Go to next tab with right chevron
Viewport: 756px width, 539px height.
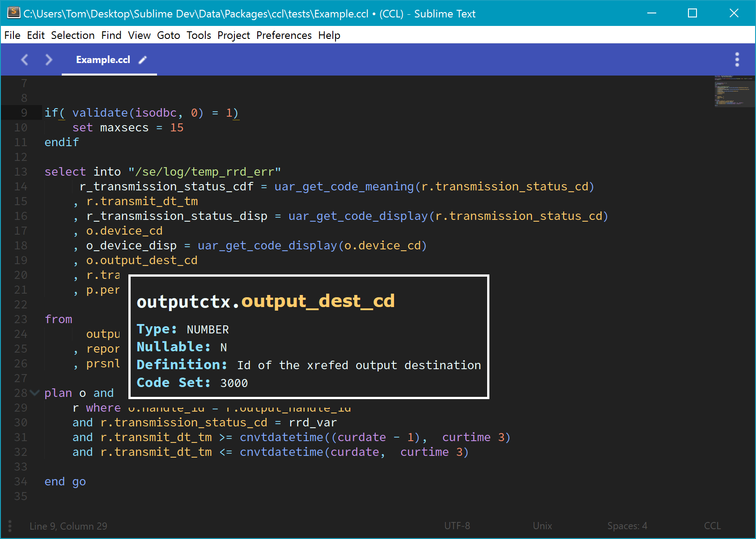[x=49, y=59]
